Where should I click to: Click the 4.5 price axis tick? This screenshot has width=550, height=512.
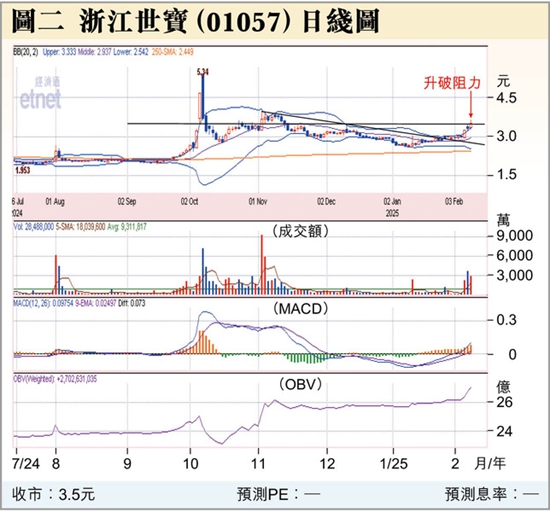point(507,98)
